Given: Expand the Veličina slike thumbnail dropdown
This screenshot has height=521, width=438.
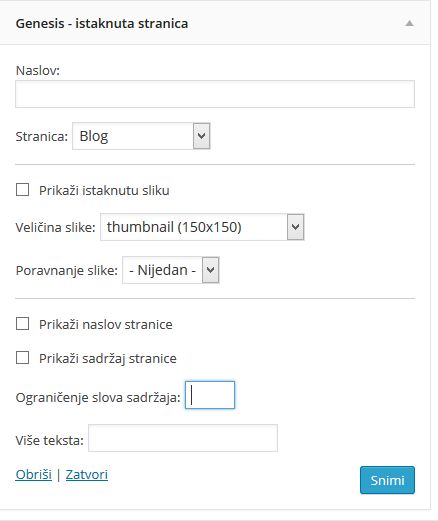Looking at the screenshot, I should [202, 227].
